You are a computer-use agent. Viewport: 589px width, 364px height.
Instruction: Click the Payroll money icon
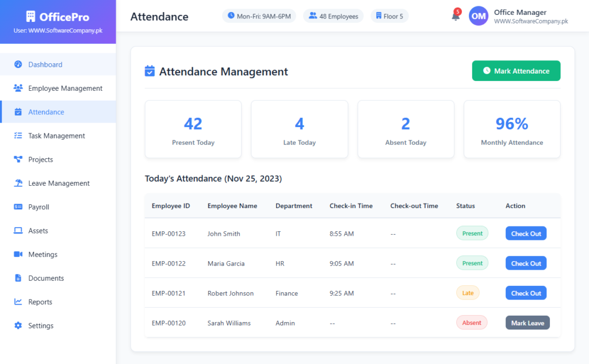point(18,207)
